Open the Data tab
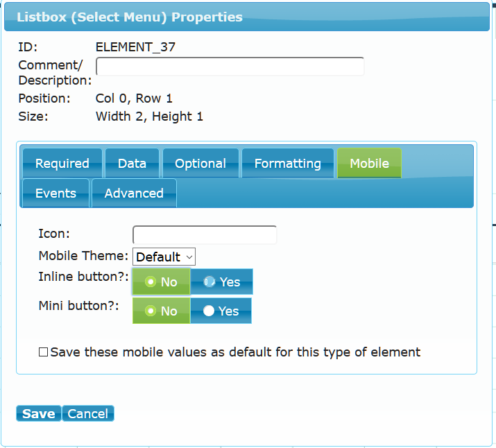The image size is (496, 448). click(132, 163)
